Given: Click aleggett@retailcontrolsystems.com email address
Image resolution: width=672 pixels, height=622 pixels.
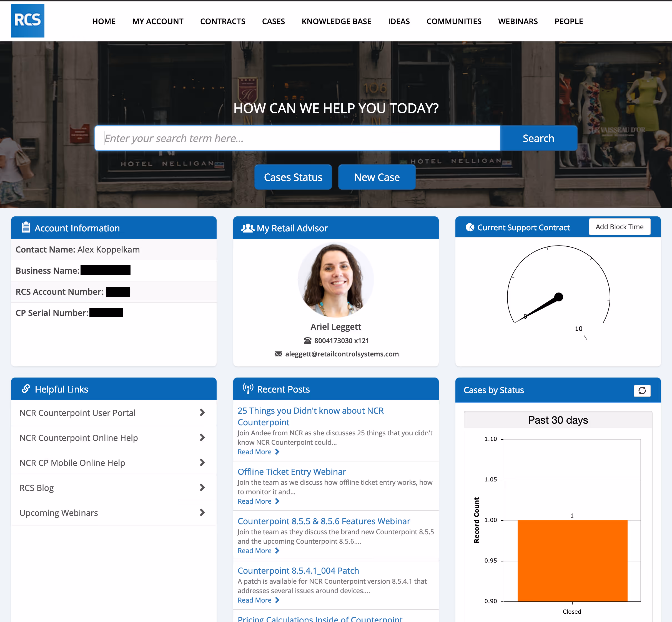Looking at the screenshot, I should pos(342,354).
